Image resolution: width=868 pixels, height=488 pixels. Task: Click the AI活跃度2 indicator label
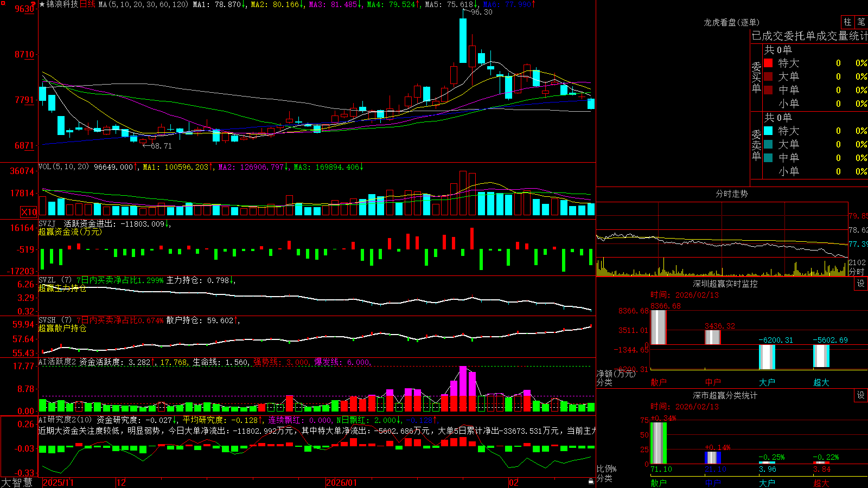coord(58,362)
